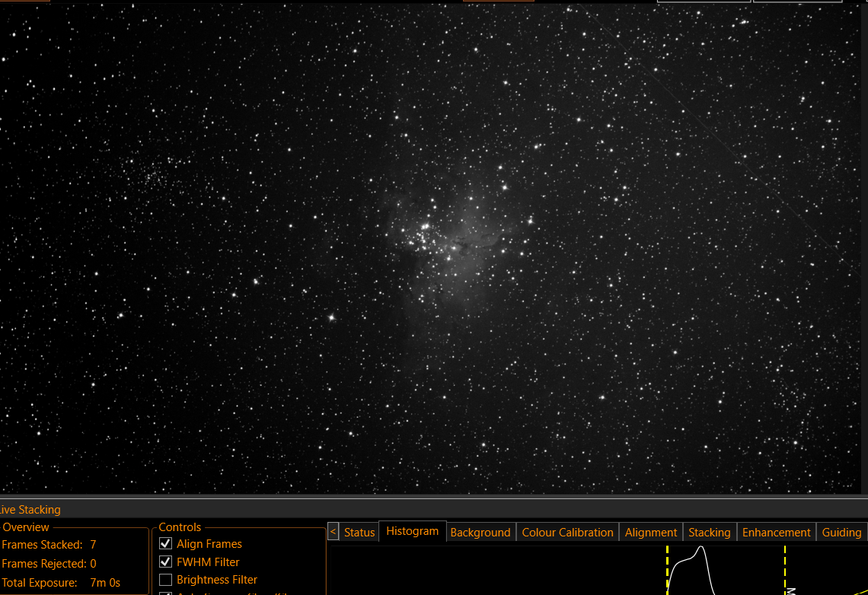Disable the FWHM Filter checkbox
The image size is (868, 595).
point(165,562)
